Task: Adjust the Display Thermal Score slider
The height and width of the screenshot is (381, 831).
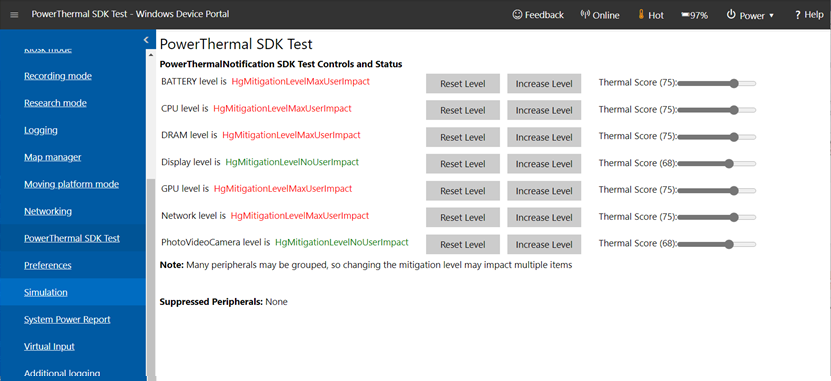Action: pos(717,164)
